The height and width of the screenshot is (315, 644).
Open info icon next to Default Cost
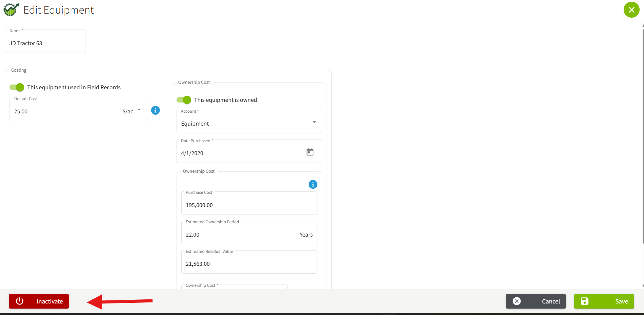point(155,110)
